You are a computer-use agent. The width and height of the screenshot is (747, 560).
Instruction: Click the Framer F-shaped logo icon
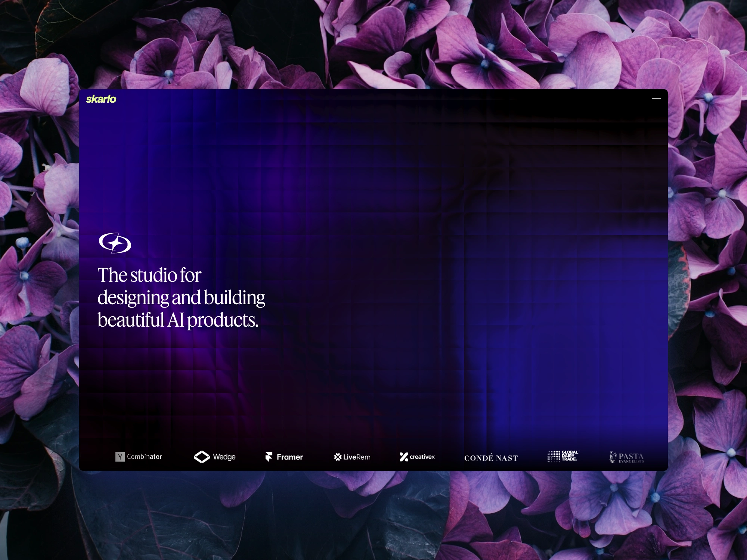pos(269,457)
